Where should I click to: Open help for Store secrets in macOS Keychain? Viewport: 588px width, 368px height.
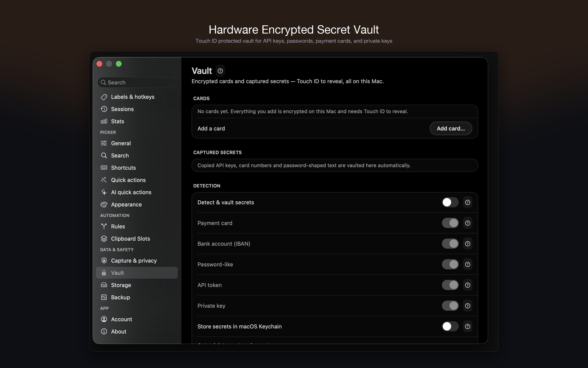[468, 326]
